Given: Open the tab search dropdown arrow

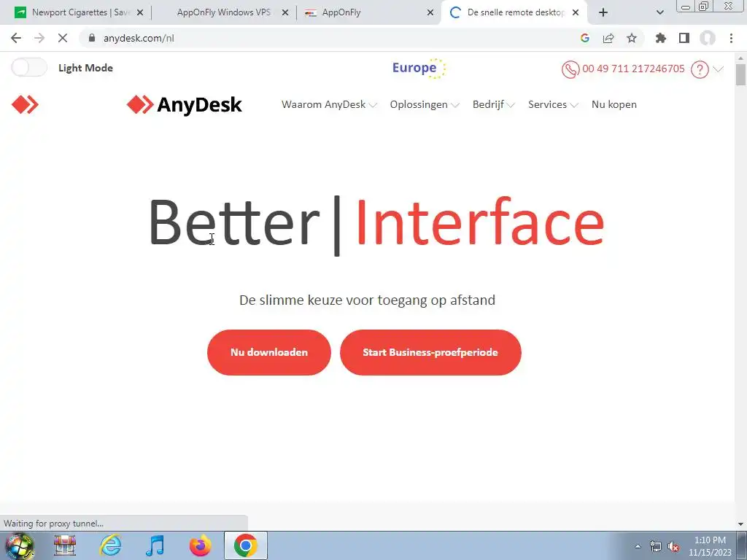Looking at the screenshot, I should 659,12.
